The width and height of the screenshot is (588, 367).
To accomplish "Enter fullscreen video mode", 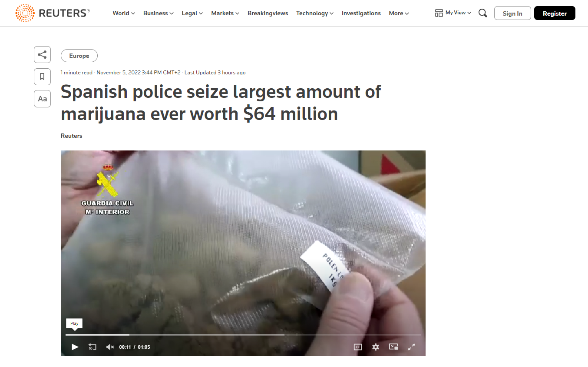I will (411, 347).
